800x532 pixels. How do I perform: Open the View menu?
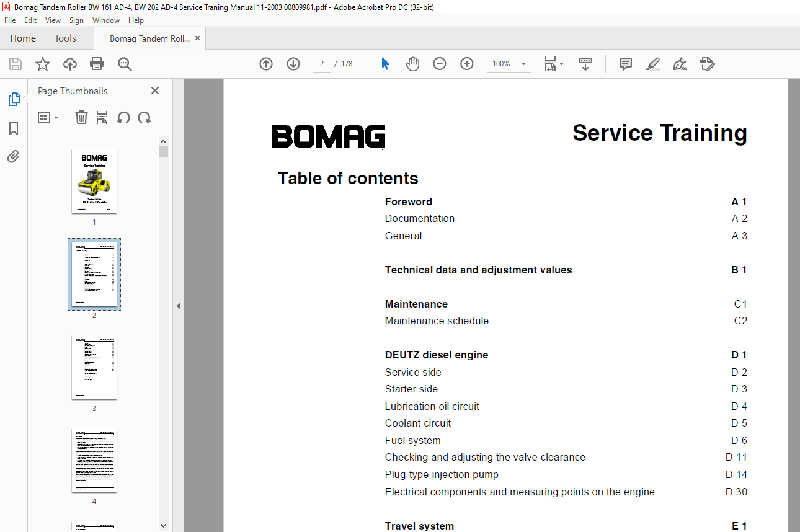point(53,20)
